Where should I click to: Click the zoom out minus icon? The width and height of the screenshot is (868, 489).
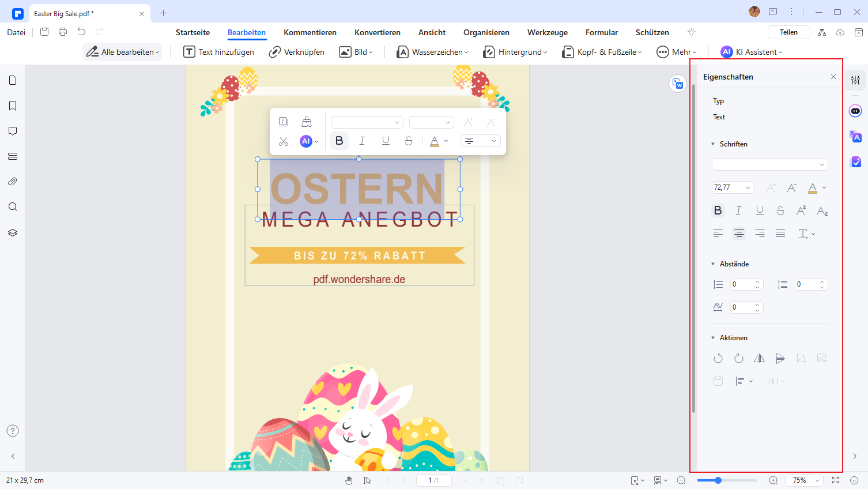[681, 480]
